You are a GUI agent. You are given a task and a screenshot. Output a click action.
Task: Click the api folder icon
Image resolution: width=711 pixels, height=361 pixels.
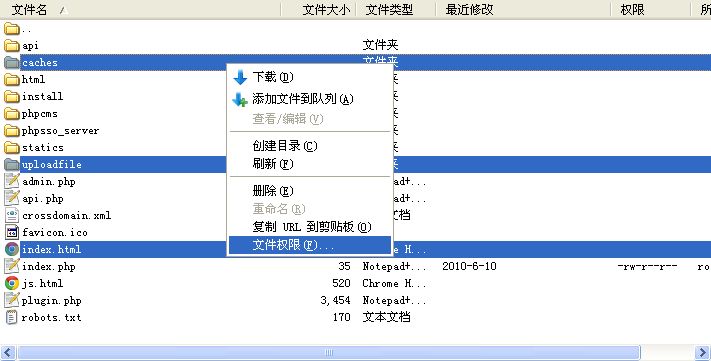pos(12,45)
